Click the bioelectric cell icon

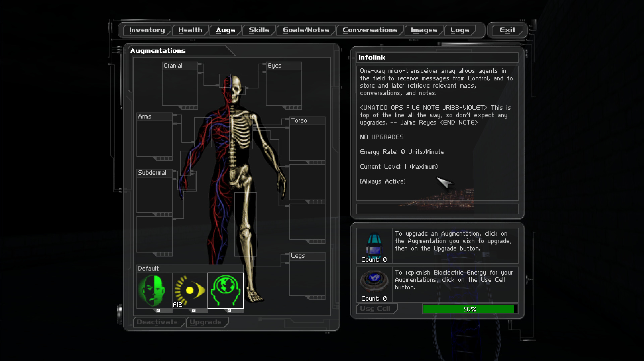tap(374, 281)
